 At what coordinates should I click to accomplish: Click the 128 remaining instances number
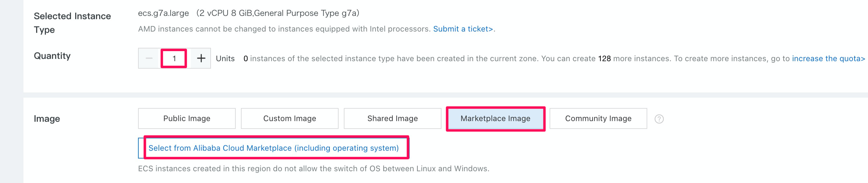click(604, 59)
